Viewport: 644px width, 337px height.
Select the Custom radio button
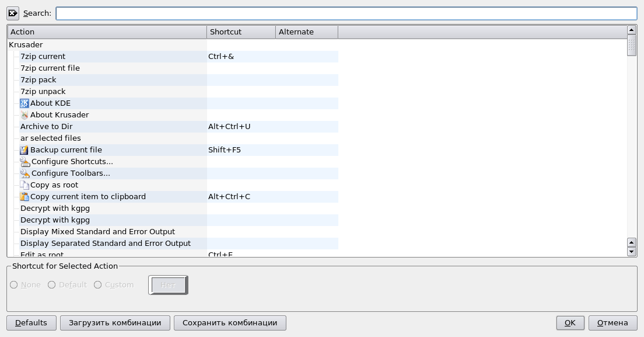pyautogui.click(x=97, y=285)
